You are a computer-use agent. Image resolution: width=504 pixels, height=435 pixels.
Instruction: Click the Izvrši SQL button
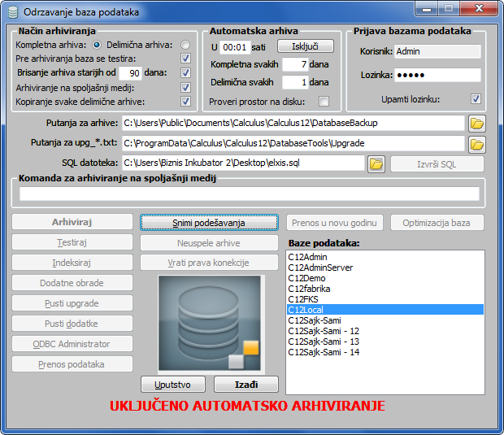[x=437, y=164]
